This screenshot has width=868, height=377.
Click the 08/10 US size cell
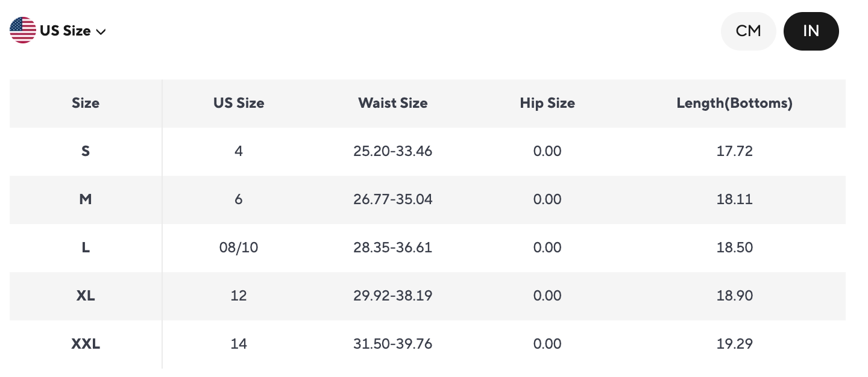click(239, 248)
